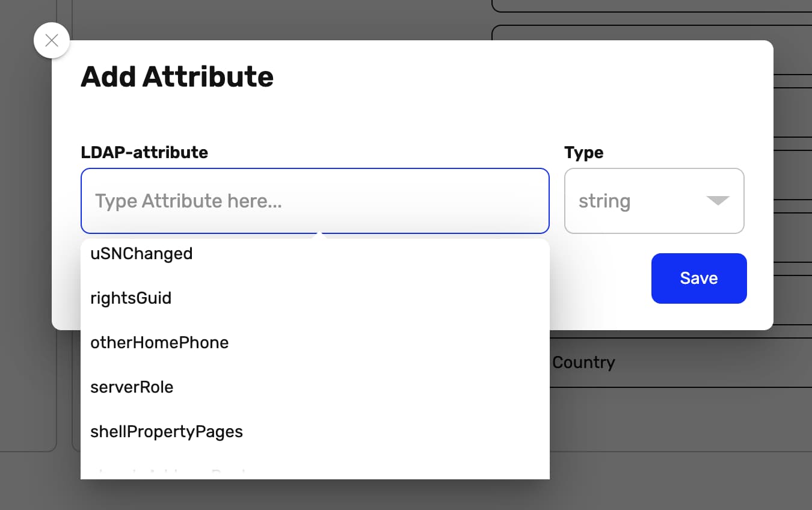This screenshot has height=510, width=812.
Task: Click the gray triangle arrow in Type field
Action: pos(718,201)
